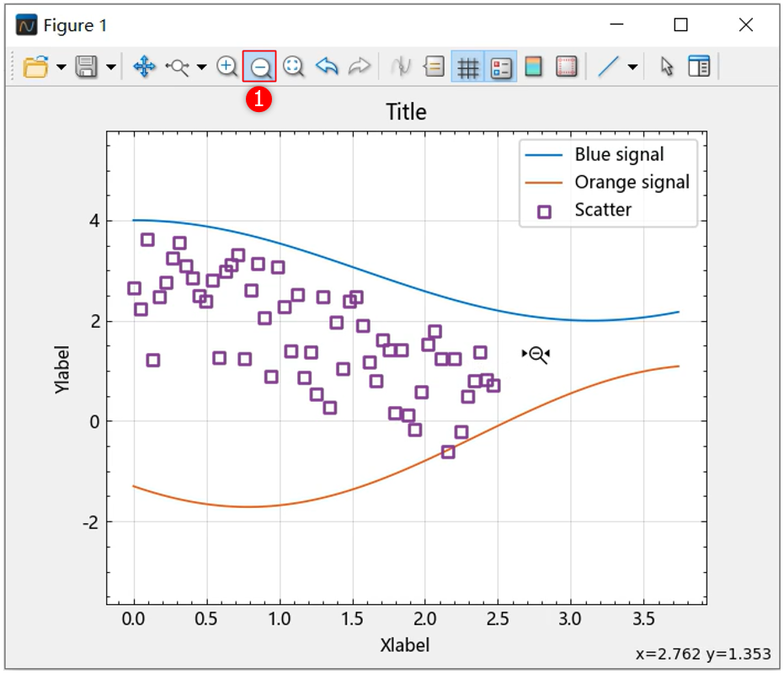
Task: Expand the save dropdown arrow
Action: 111,67
